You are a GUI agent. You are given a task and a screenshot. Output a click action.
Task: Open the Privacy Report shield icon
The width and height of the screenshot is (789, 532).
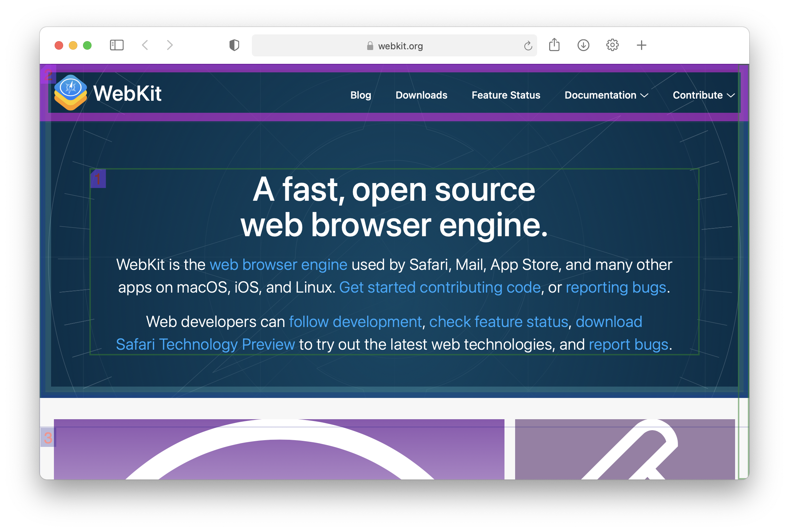(x=234, y=45)
